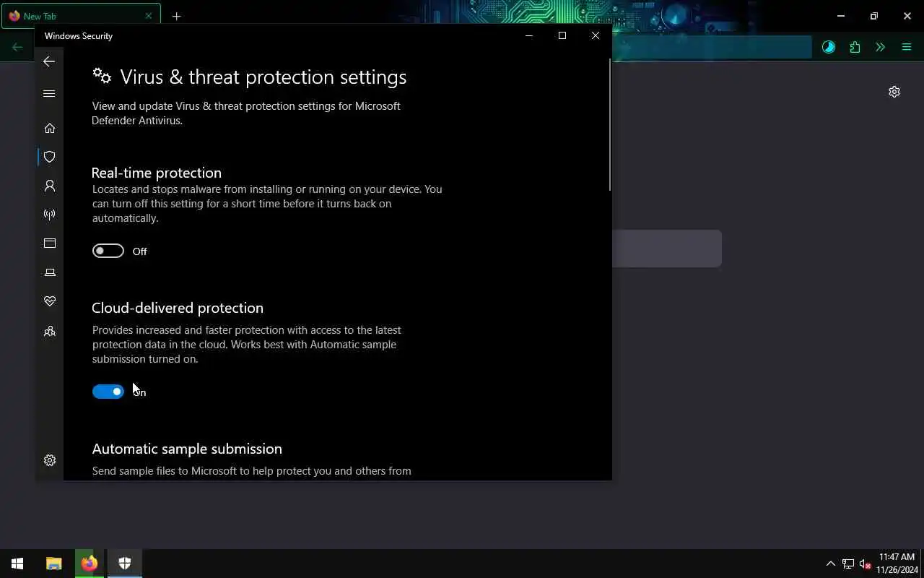The width and height of the screenshot is (924, 578).
Task: Open the Firefox application menu
Action: coord(907,48)
